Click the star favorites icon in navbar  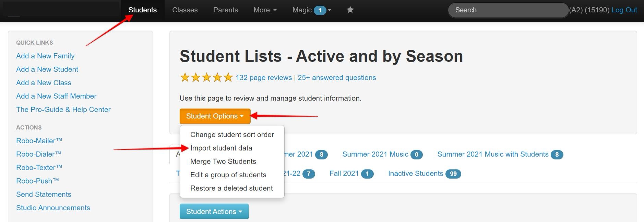pos(350,10)
